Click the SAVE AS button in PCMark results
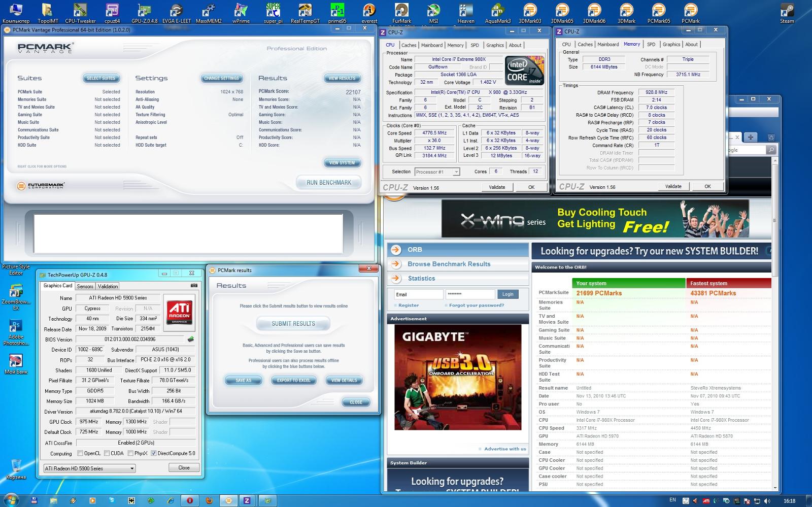Screen dimensions: 812x507 244,380
